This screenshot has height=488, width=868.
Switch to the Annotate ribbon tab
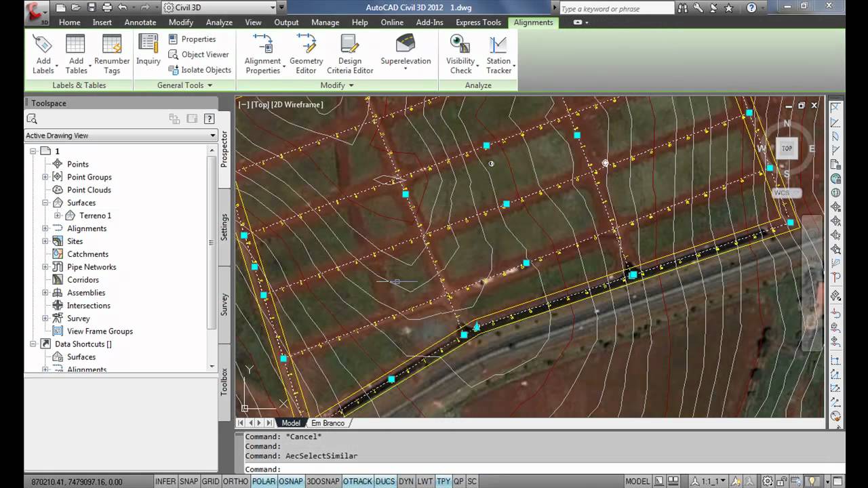tap(140, 22)
